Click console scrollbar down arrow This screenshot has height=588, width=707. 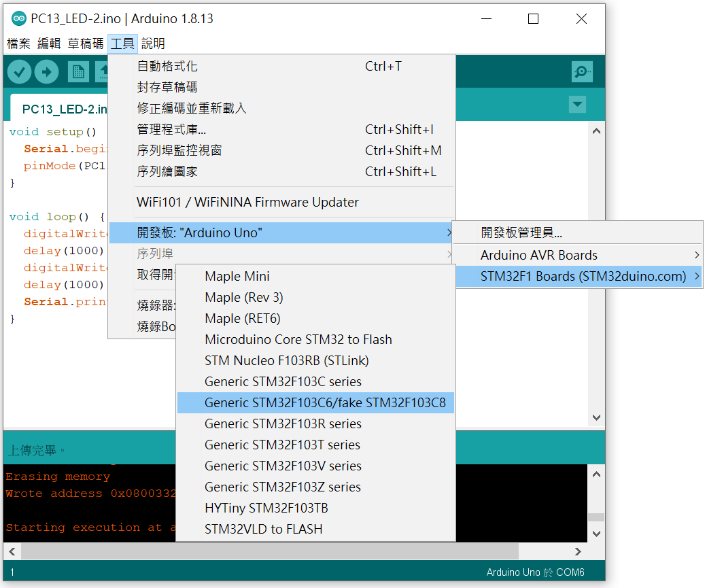click(596, 534)
